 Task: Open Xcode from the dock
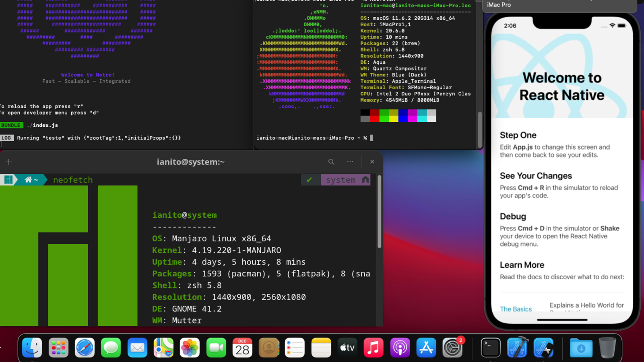click(x=517, y=347)
